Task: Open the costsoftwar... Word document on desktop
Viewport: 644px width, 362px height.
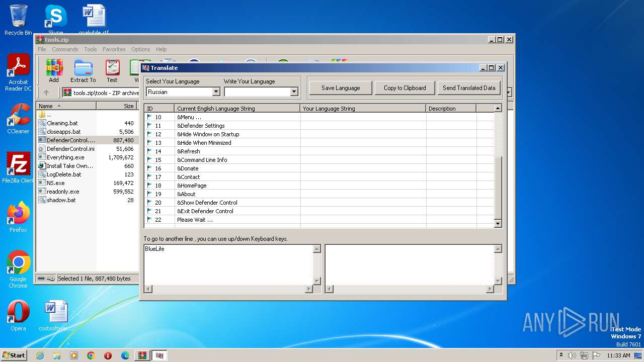Action: (x=56, y=316)
